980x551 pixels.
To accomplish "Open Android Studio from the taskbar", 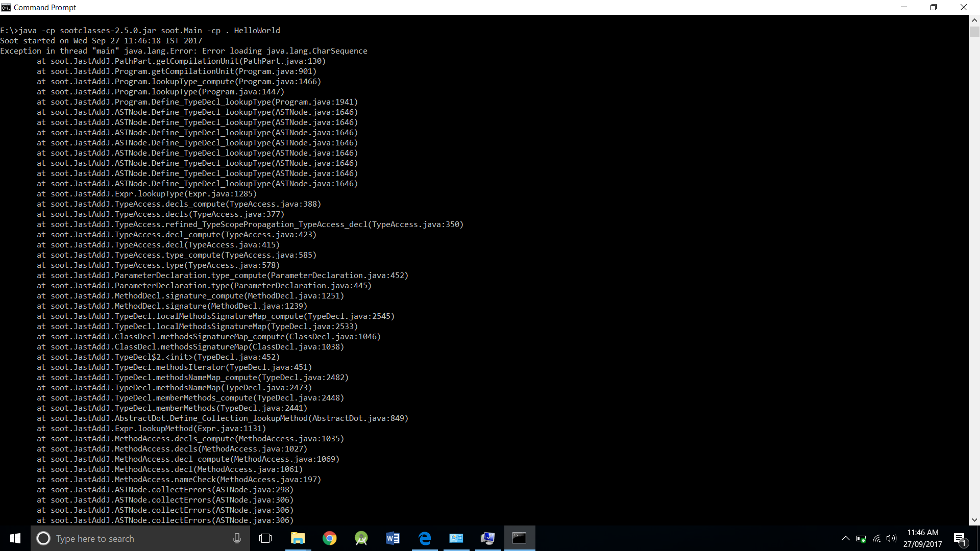I will pyautogui.click(x=361, y=538).
